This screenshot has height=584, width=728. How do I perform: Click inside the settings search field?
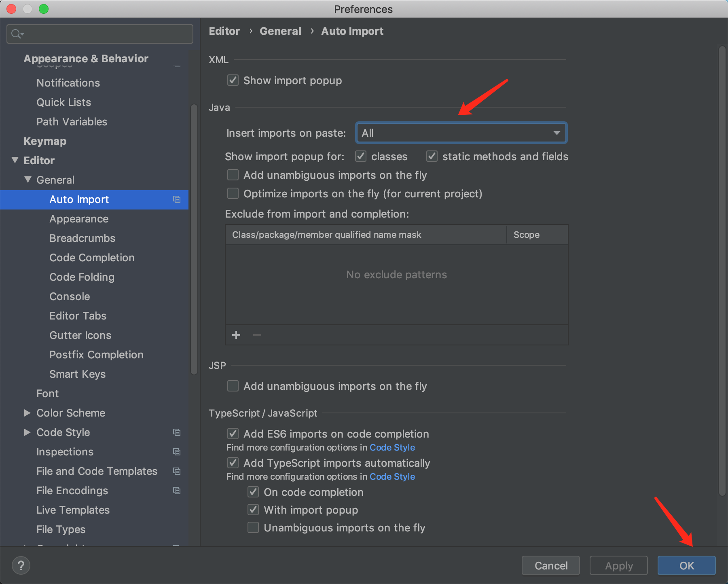pos(101,34)
